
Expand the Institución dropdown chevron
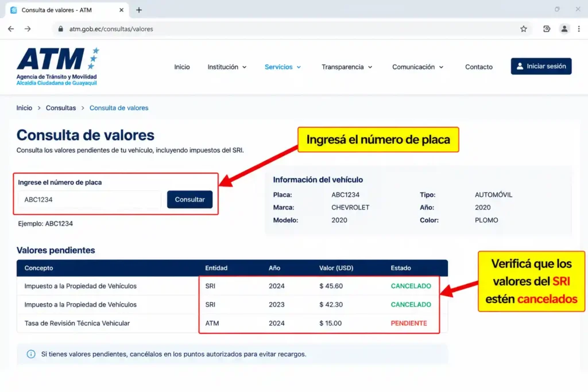(244, 67)
